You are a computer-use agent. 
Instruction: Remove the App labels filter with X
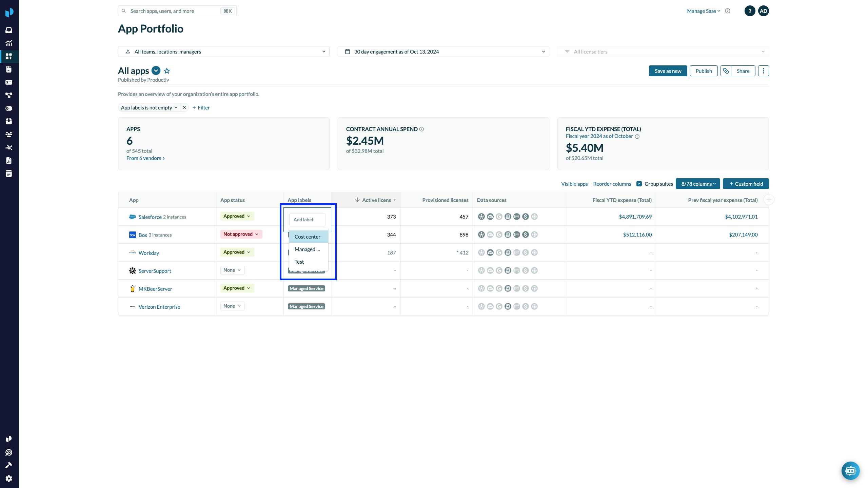[x=184, y=107]
